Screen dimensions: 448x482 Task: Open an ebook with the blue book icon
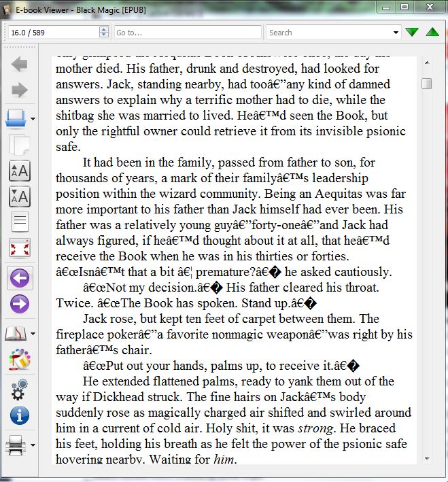pos(16,118)
